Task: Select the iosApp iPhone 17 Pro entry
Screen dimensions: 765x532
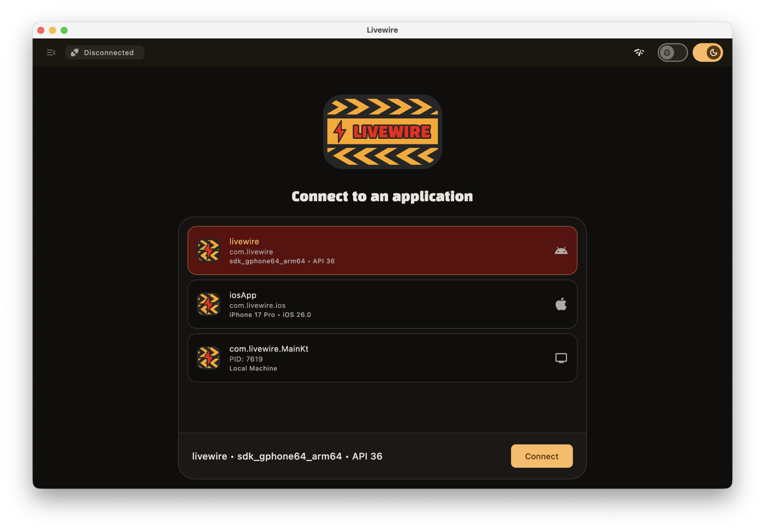Action: click(382, 304)
